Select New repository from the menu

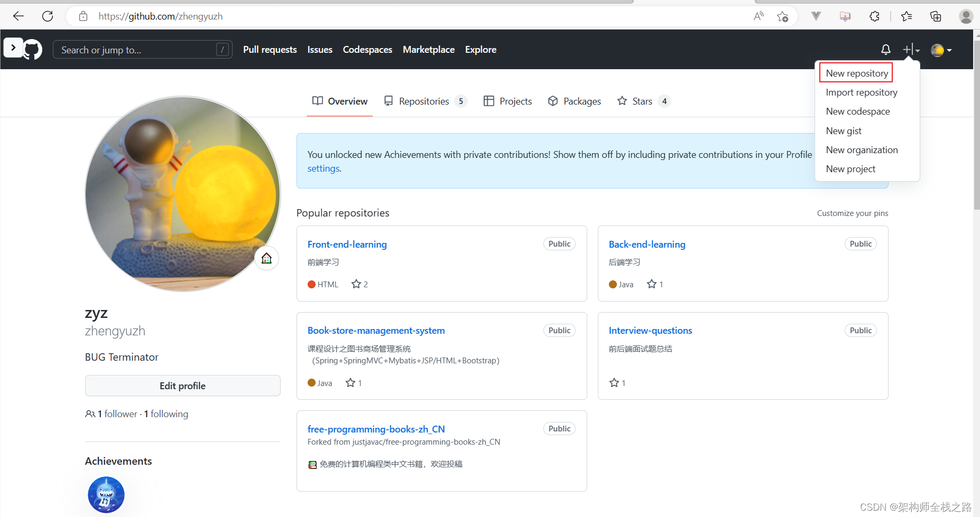pos(856,73)
